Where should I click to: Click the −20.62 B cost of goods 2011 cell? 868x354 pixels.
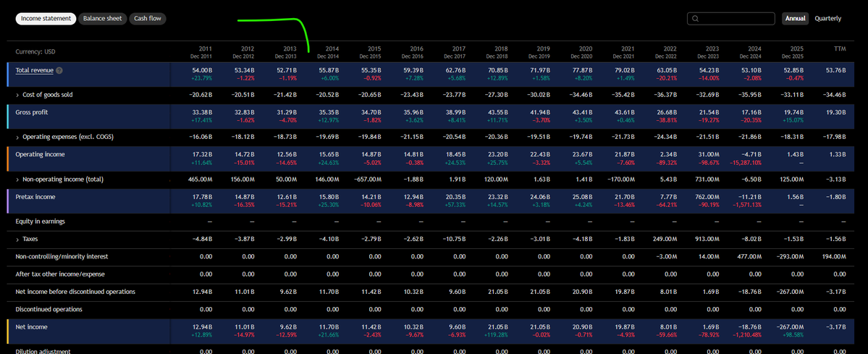201,95
